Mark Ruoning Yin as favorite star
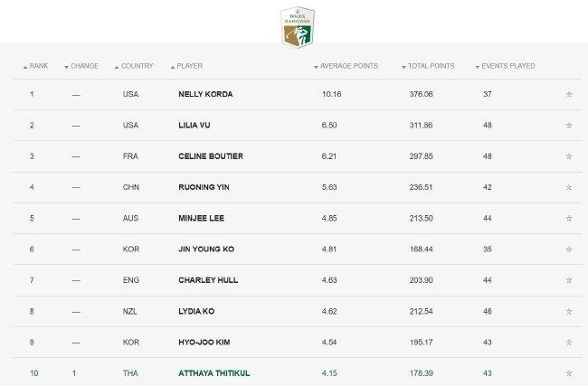Viewport: 588px width, 386px height. click(569, 187)
